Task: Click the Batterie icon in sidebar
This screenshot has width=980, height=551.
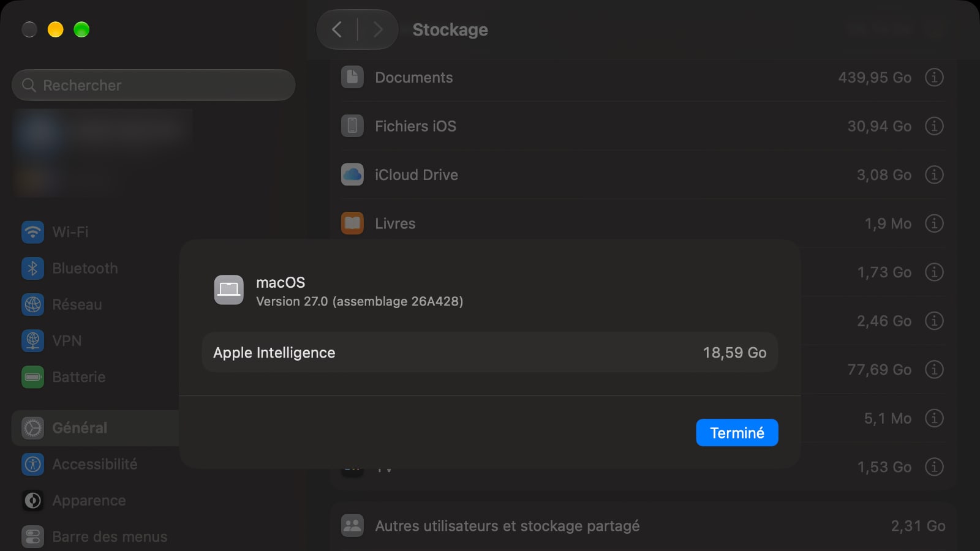Action: (33, 377)
